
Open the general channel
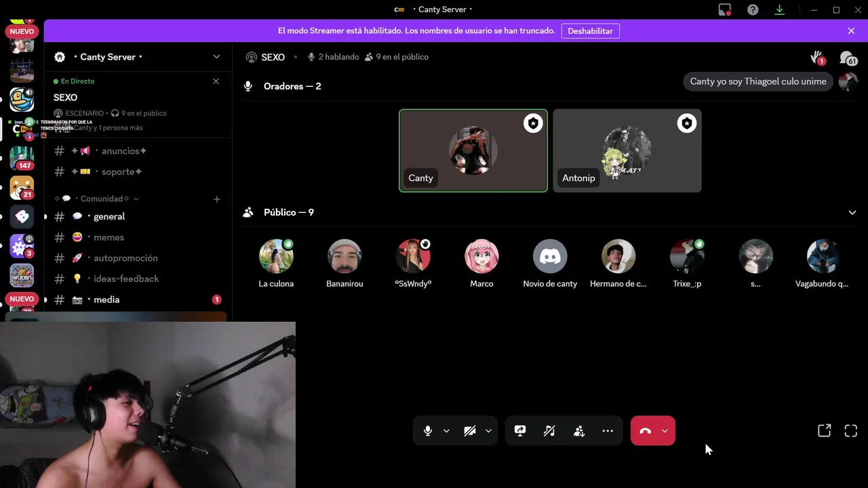tap(138, 217)
